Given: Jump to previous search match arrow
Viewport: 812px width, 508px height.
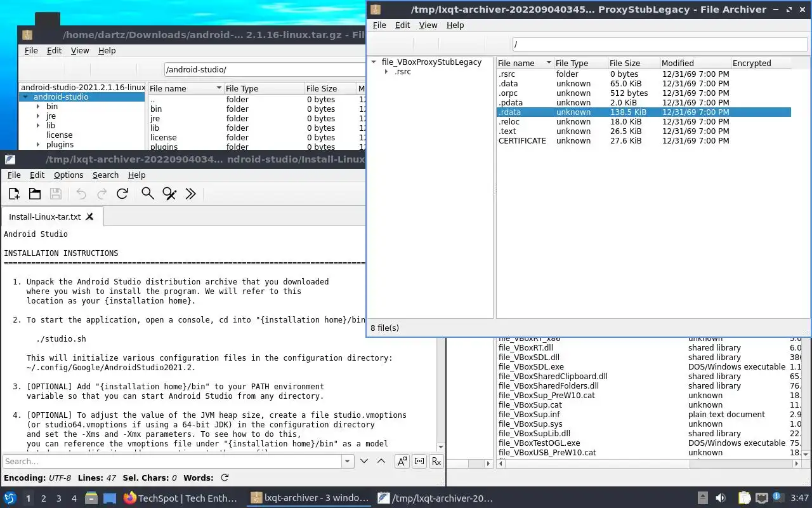Looking at the screenshot, I should coord(381,461).
